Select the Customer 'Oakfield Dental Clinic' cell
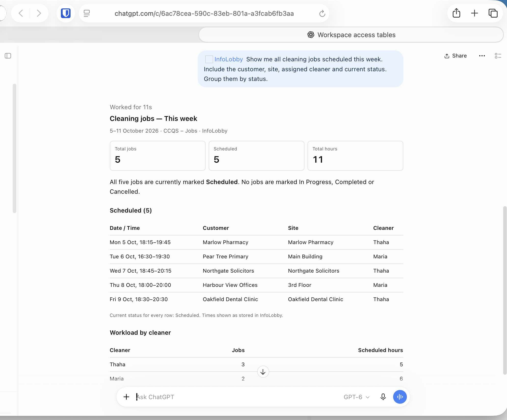Image resolution: width=507 pixels, height=420 pixels. (230, 299)
